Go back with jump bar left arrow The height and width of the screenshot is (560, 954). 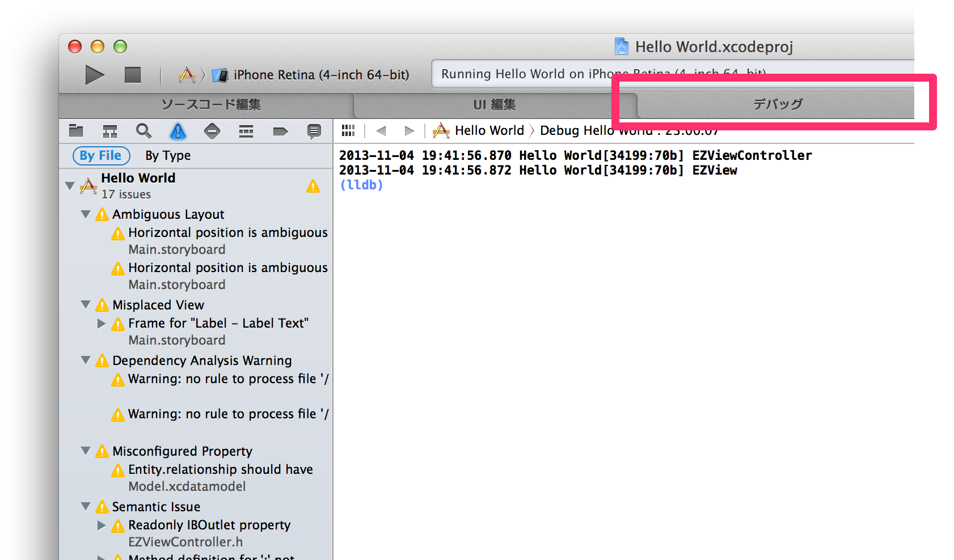[x=381, y=131]
